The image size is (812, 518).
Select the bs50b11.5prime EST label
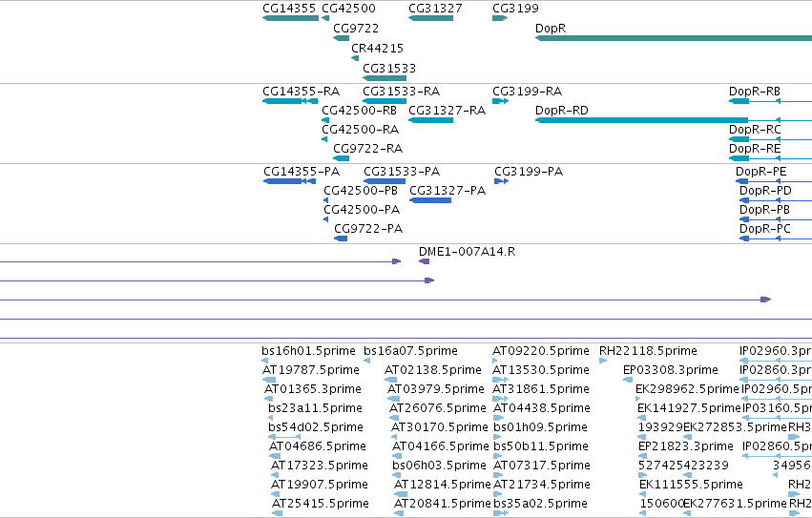[x=541, y=447]
